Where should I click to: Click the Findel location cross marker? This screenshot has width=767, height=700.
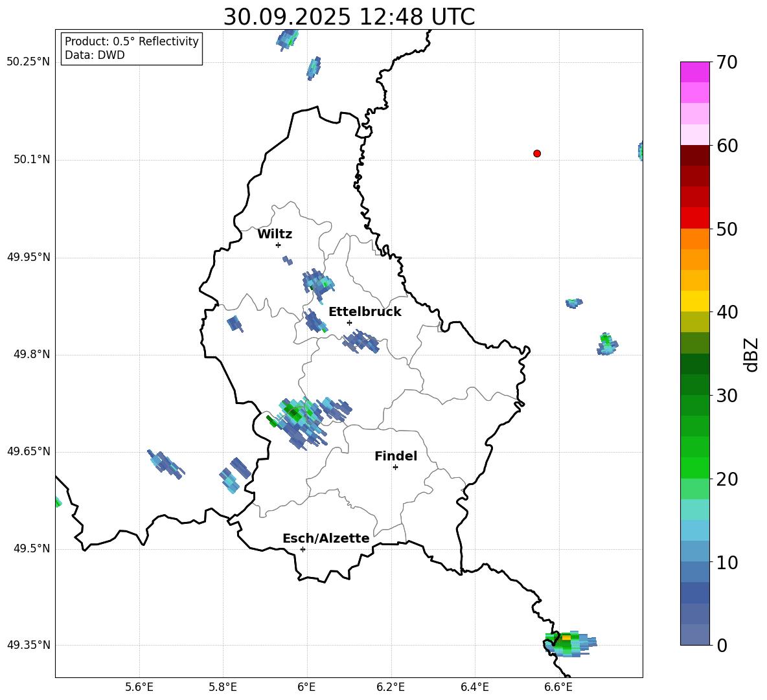[395, 468]
